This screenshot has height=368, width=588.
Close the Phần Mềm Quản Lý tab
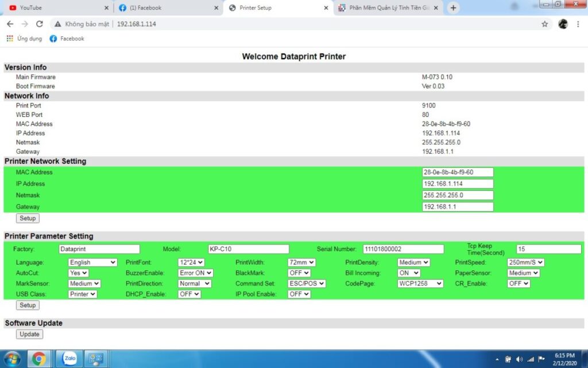coord(436,8)
